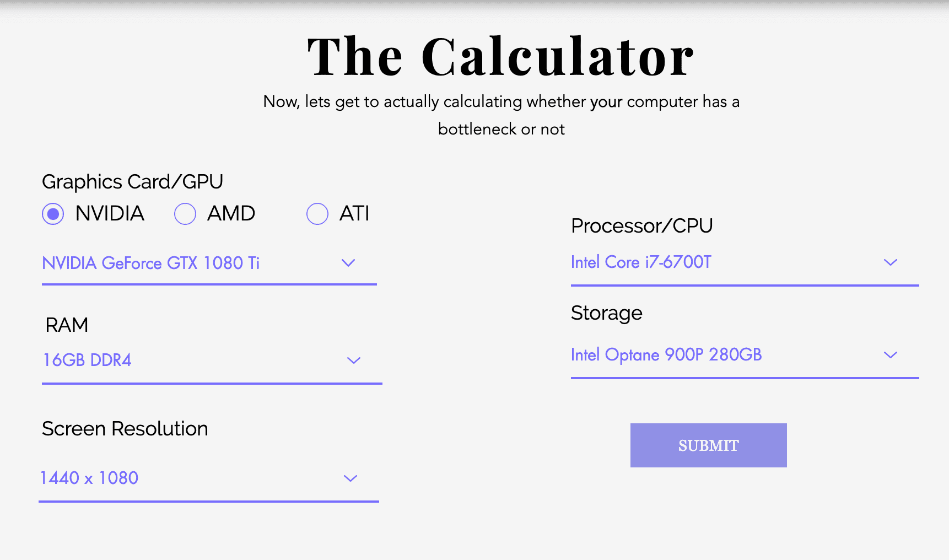The width and height of the screenshot is (949, 560).
Task: Click the chevron icon on the RAM selector
Action: (x=354, y=360)
